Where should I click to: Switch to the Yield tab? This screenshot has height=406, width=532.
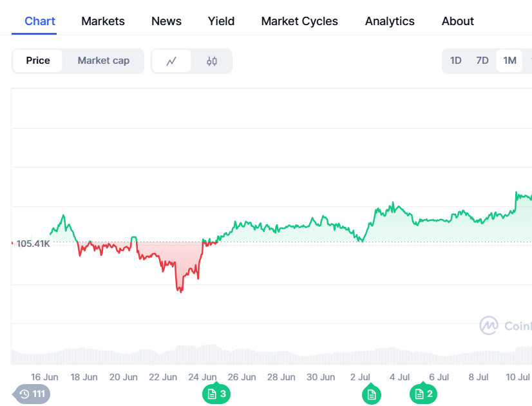[221, 21]
